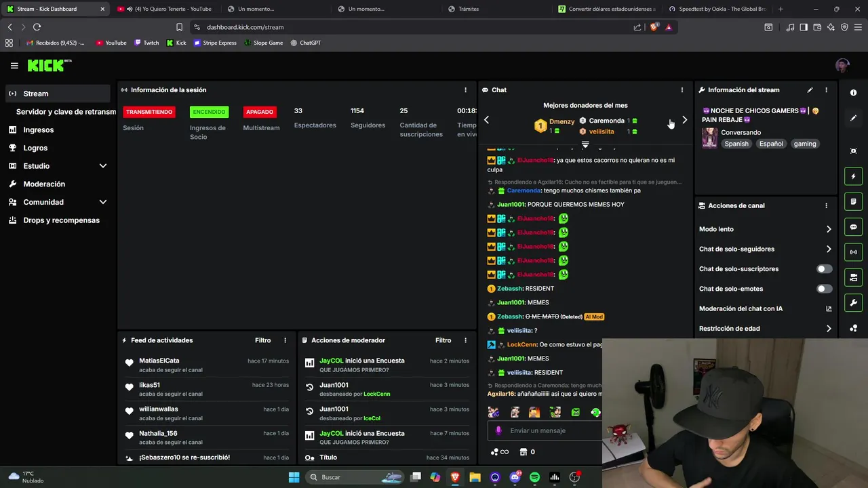Click MatiasElCata in activity feed
This screenshot has height=488, width=868.
pyautogui.click(x=159, y=361)
